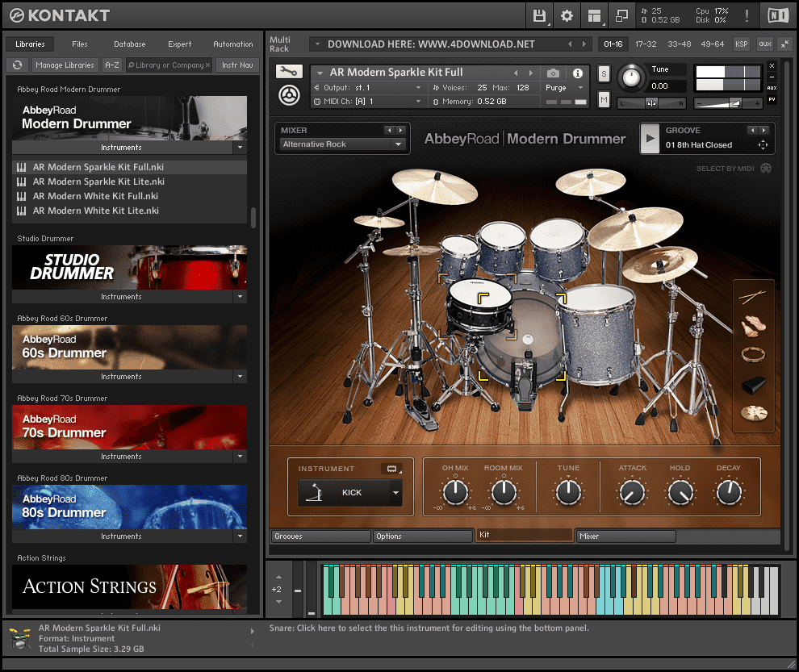Click the Native Instruments NI logo
The image size is (799, 672).
(x=778, y=16)
